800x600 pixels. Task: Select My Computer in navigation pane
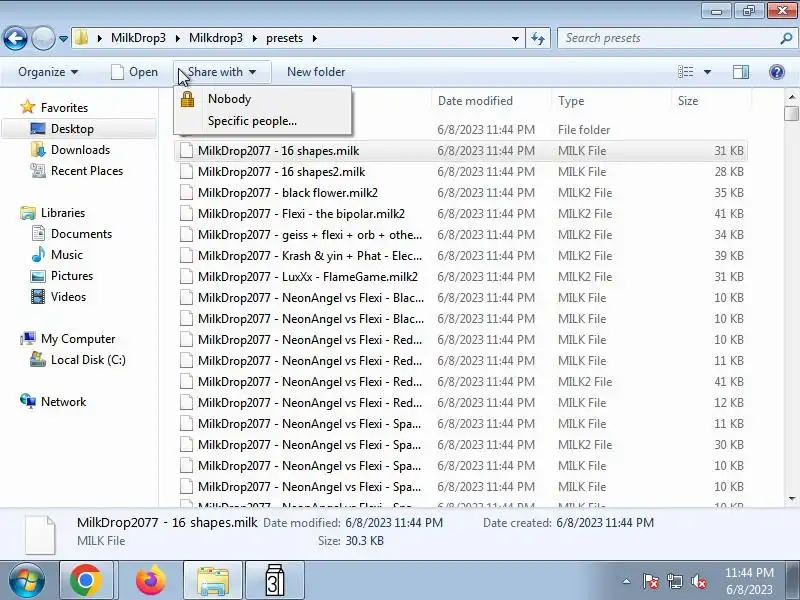[x=78, y=338]
